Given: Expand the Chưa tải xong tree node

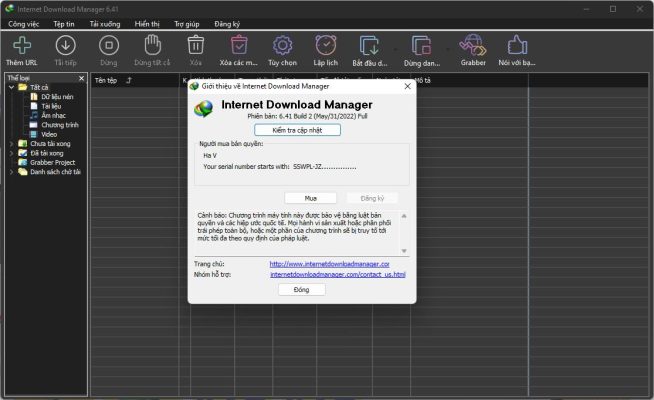Looking at the screenshot, I should (x=11, y=143).
